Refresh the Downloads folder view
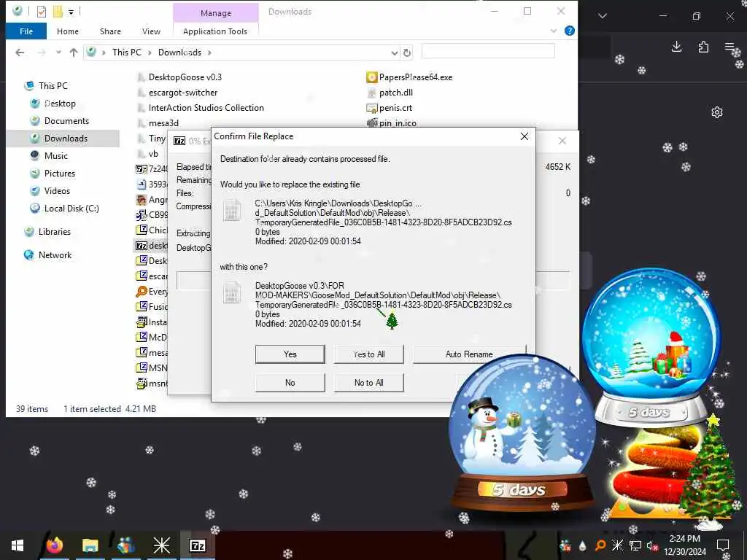The height and width of the screenshot is (560, 747). pyautogui.click(x=407, y=52)
